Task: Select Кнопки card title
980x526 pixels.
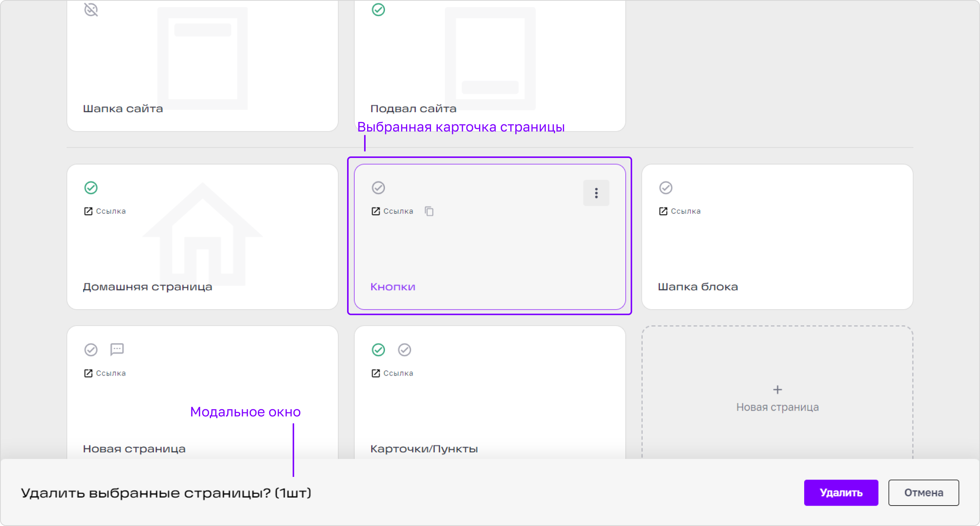Action: 392,287
